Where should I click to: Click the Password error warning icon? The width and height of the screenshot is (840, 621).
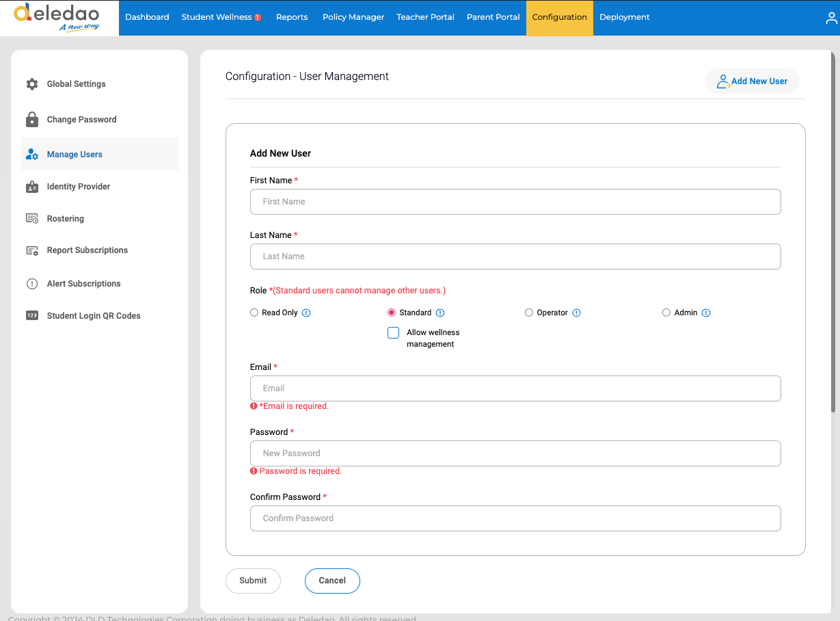(254, 471)
